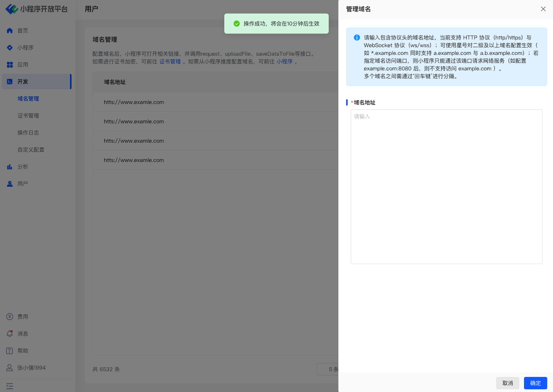553x392 pixels.
Task: Collapse the sidebar using the bottom menu icon
Action: tap(10, 386)
